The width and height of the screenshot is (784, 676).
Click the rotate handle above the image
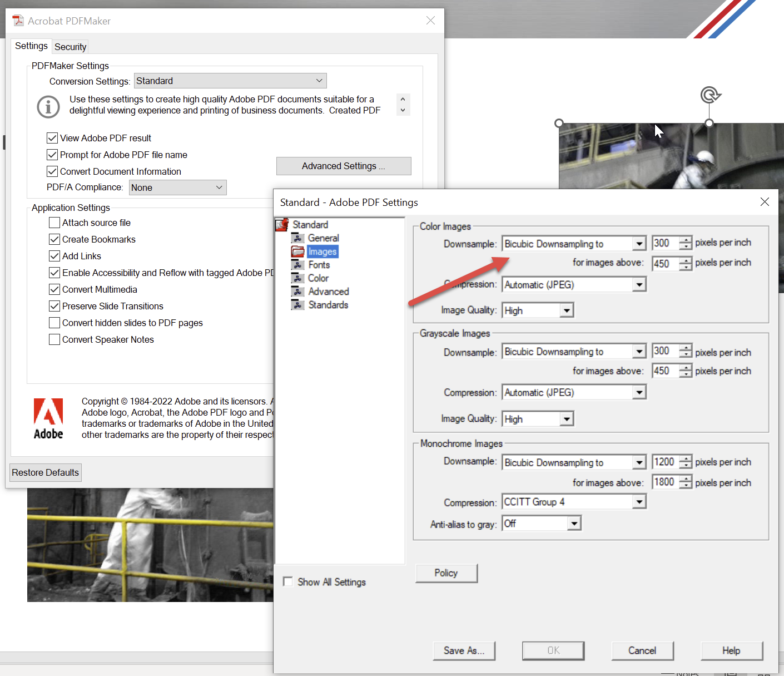click(710, 95)
